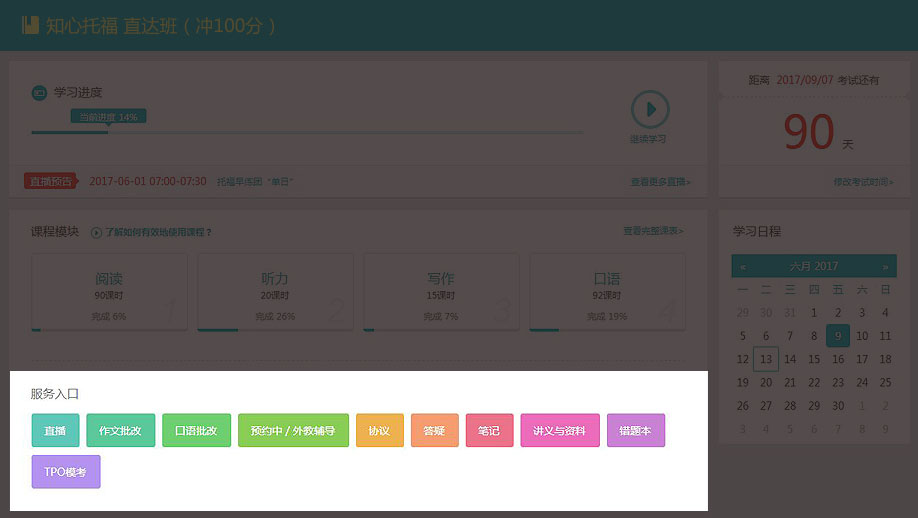Go to next month in calendar
This screenshot has height=518, width=918.
[885, 267]
